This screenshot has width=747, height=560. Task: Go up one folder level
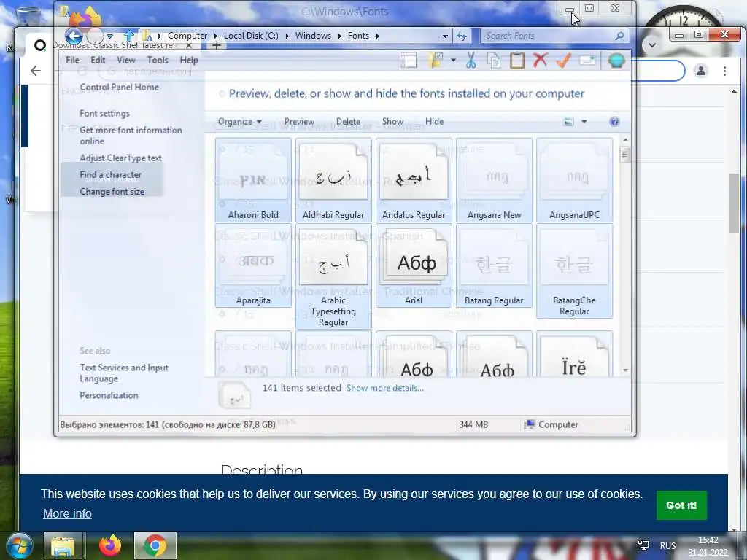tap(129, 36)
